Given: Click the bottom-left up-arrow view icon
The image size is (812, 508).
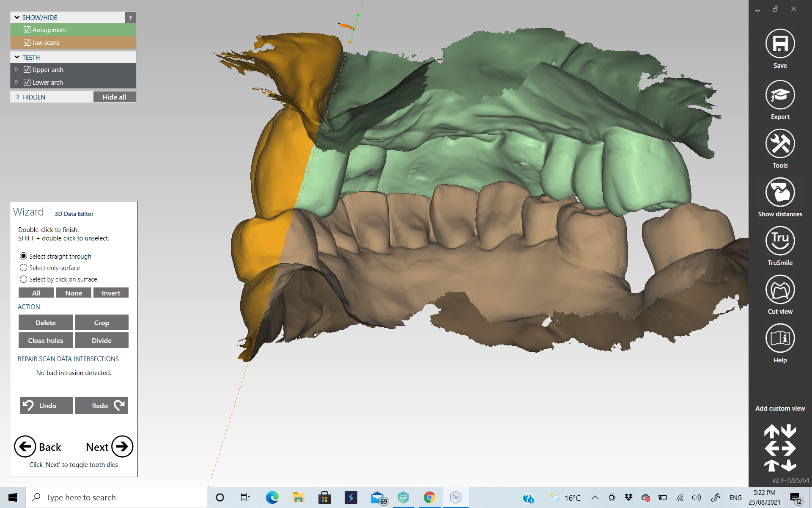Looking at the screenshot, I should 772,465.
